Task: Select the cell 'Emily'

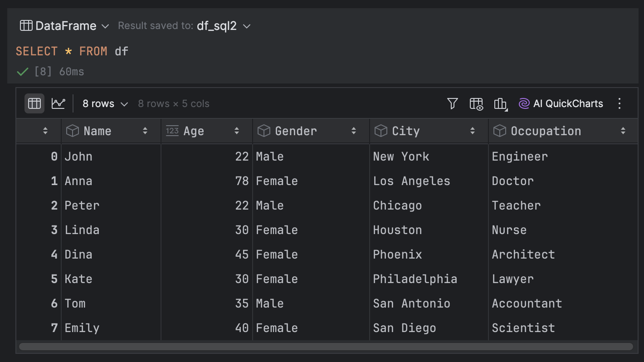Action: click(x=111, y=328)
